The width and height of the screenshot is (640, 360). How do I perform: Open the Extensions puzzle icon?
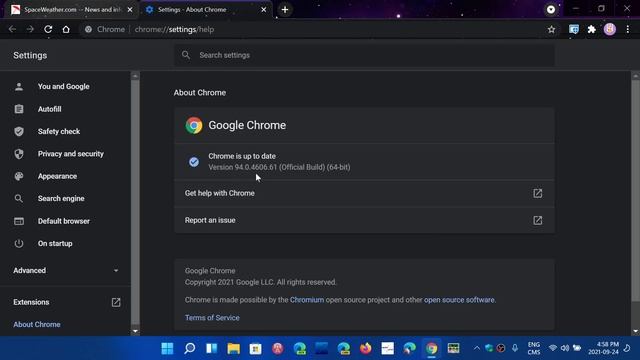tap(591, 29)
